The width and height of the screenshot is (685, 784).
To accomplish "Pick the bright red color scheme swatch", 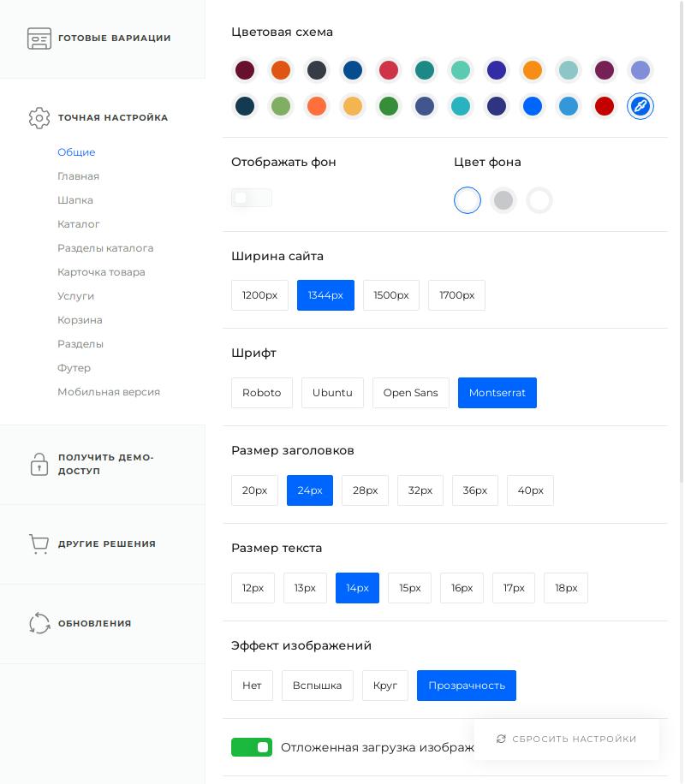I will [605, 106].
